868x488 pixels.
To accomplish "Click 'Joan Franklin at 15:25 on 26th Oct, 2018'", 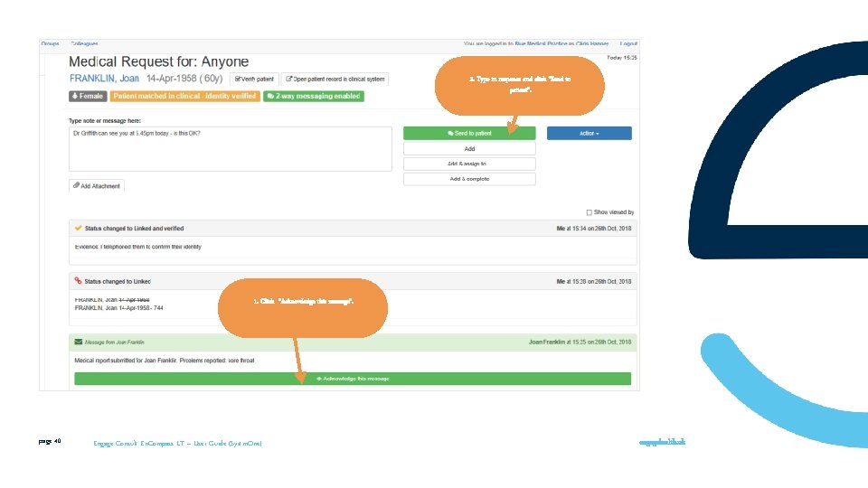I will pos(580,342).
